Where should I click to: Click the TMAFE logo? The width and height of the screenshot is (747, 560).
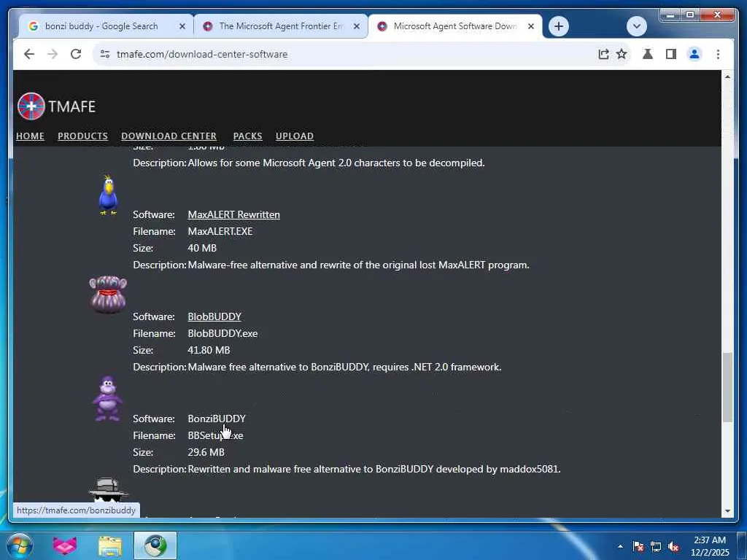click(x=56, y=106)
